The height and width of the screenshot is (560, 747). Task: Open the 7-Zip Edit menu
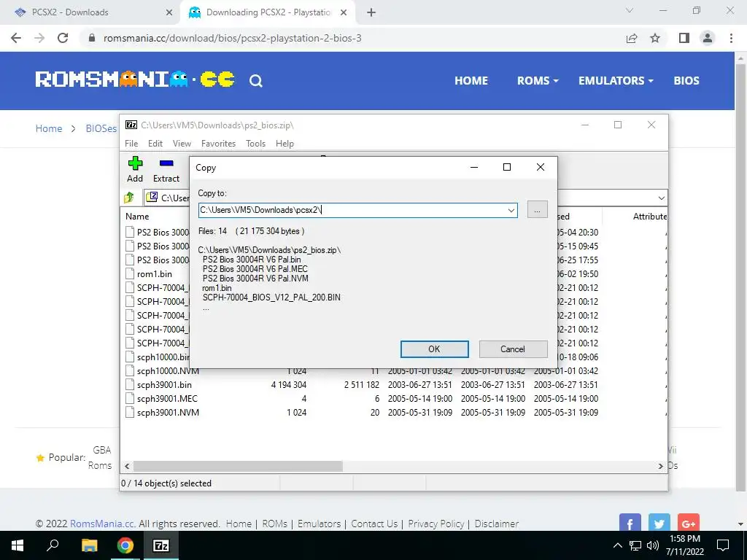(x=155, y=144)
